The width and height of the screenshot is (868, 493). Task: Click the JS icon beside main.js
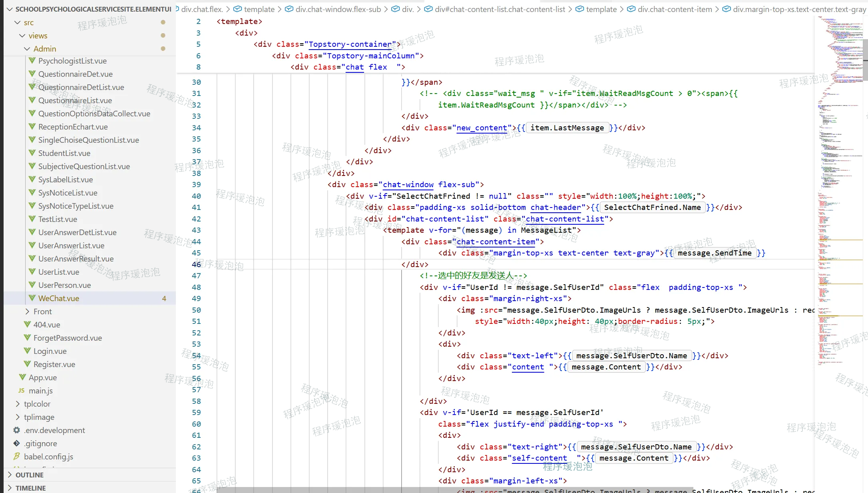pos(22,391)
